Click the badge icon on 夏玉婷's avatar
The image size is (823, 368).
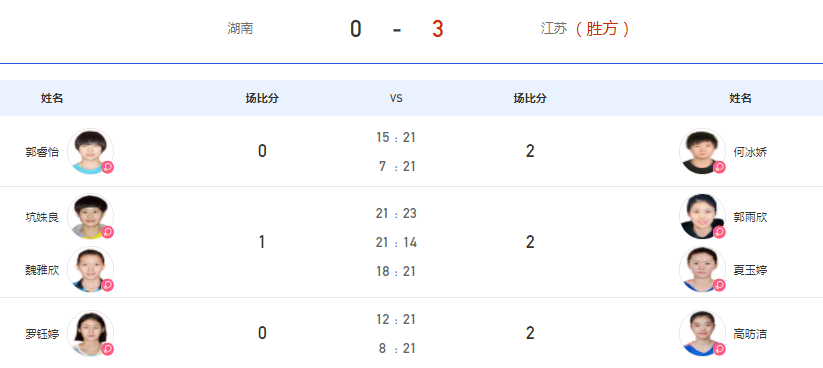pyautogui.click(x=719, y=285)
